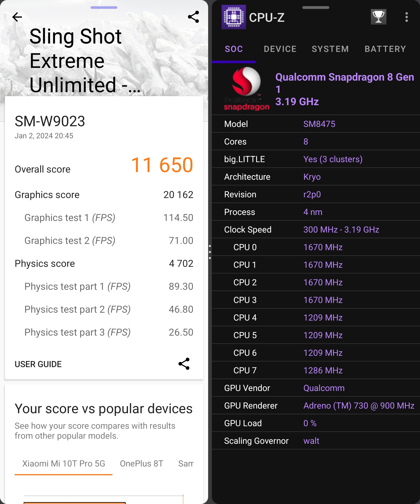
Task: Tap the share icon in the 3DMark header
Action: pyautogui.click(x=193, y=17)
